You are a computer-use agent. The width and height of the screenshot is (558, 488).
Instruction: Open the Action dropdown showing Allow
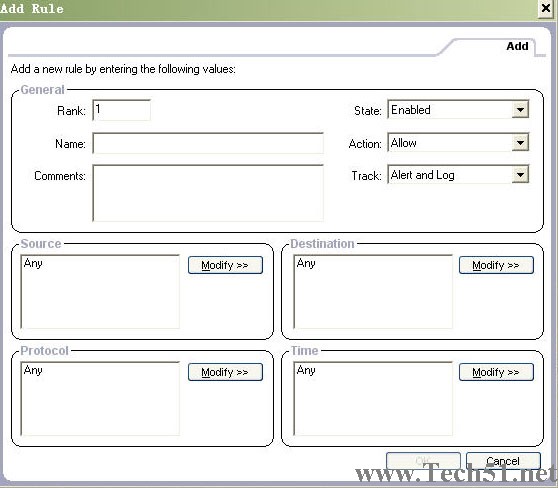point(458,142)
